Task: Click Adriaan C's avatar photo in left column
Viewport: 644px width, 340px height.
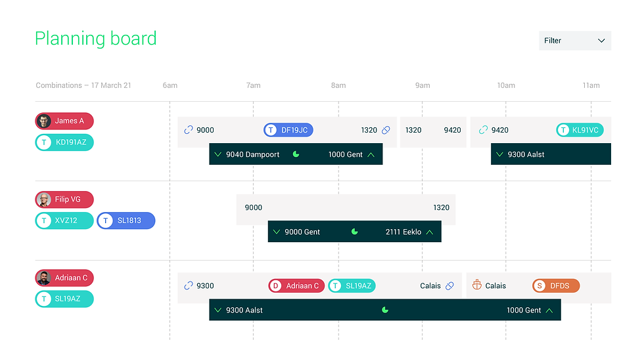Action: pyautogui.click(x=44, y=278)
